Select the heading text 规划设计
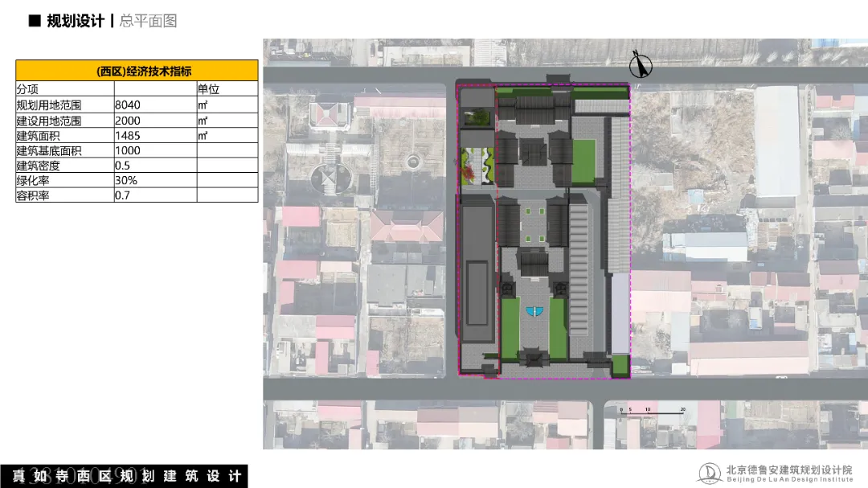This screenshot has width=868, height=488. (x=76, y=21)
